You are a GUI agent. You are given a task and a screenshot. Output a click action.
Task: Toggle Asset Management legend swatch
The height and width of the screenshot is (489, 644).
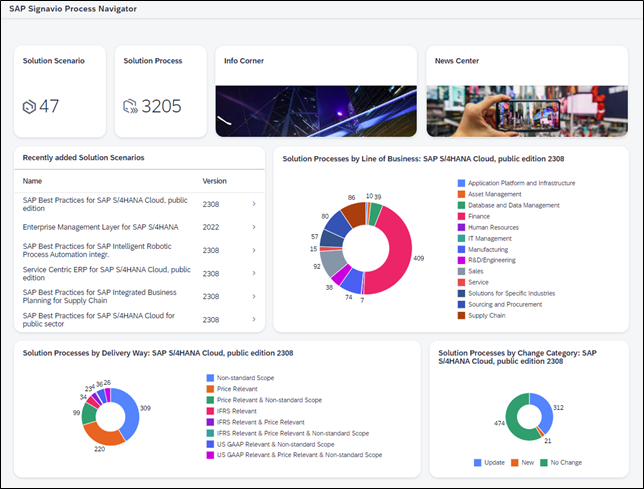461,194
